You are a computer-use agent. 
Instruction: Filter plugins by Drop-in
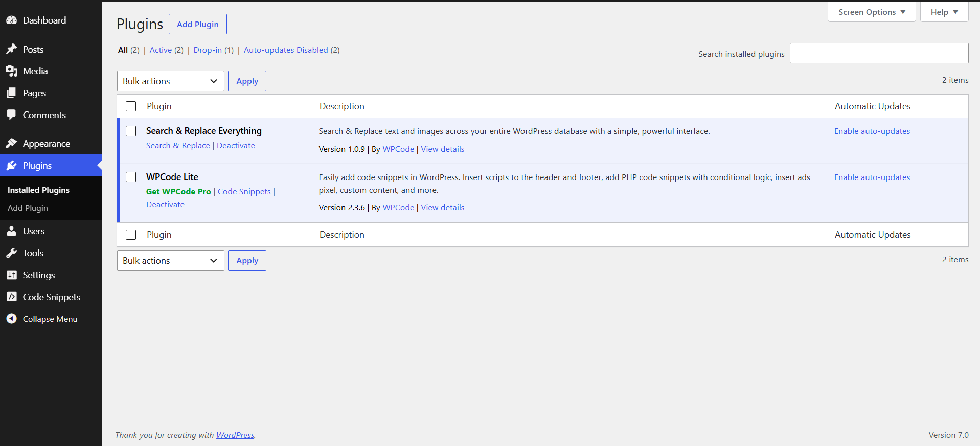tap(208, 50)
